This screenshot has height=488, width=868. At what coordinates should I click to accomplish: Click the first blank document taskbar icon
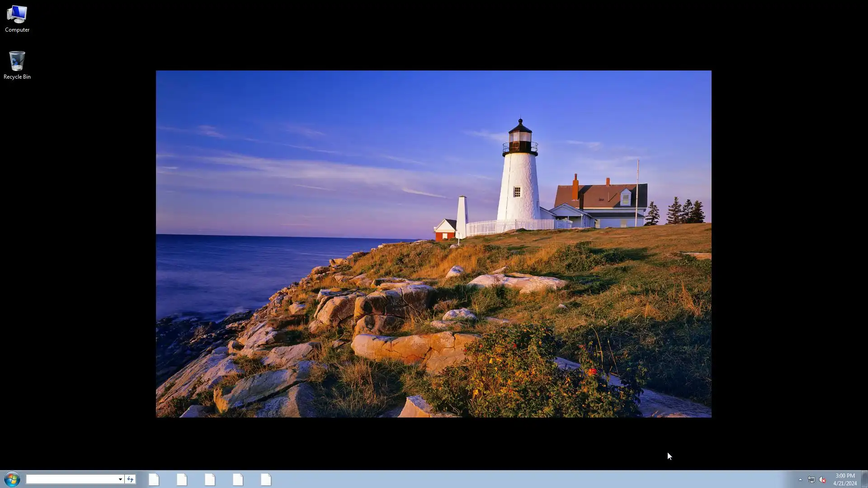[x=154, y=479]
